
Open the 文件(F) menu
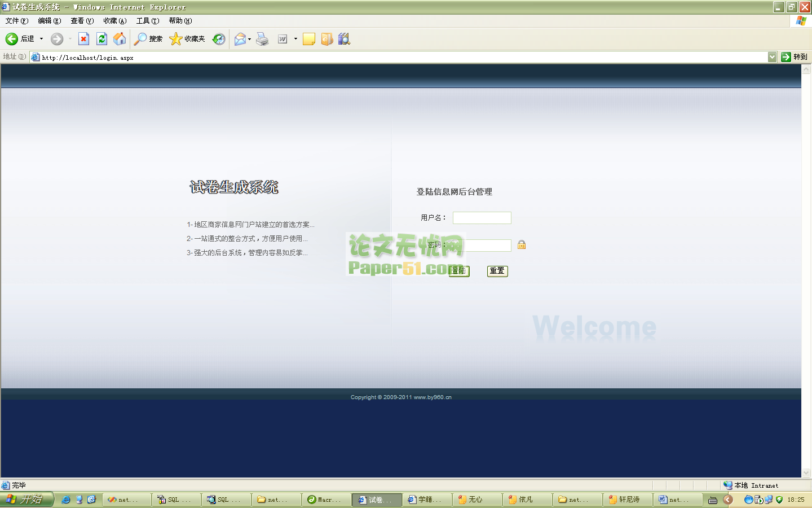point(17,21)
